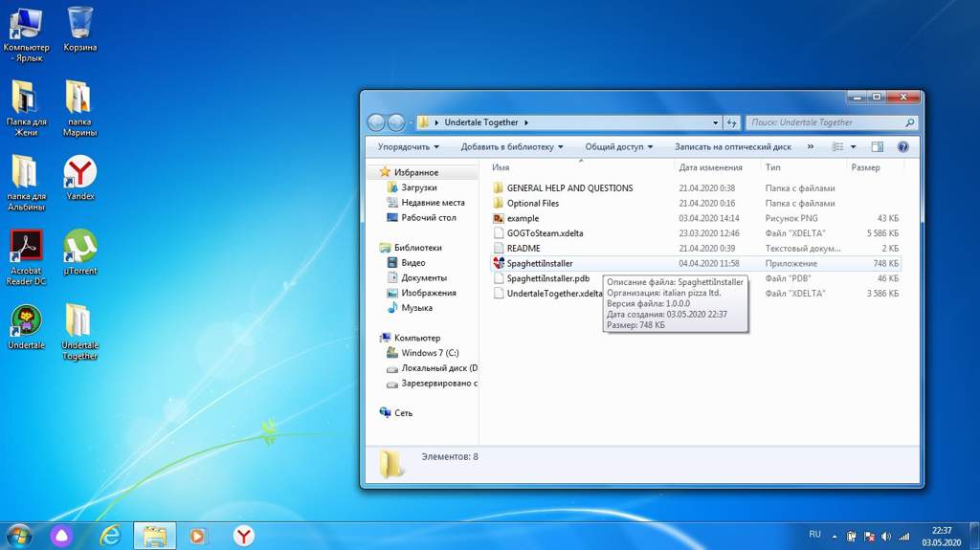This screenshot has height=550, width=980.
Task: Click the purple Alice assistant taskbar icon
Action: (61, 537)
